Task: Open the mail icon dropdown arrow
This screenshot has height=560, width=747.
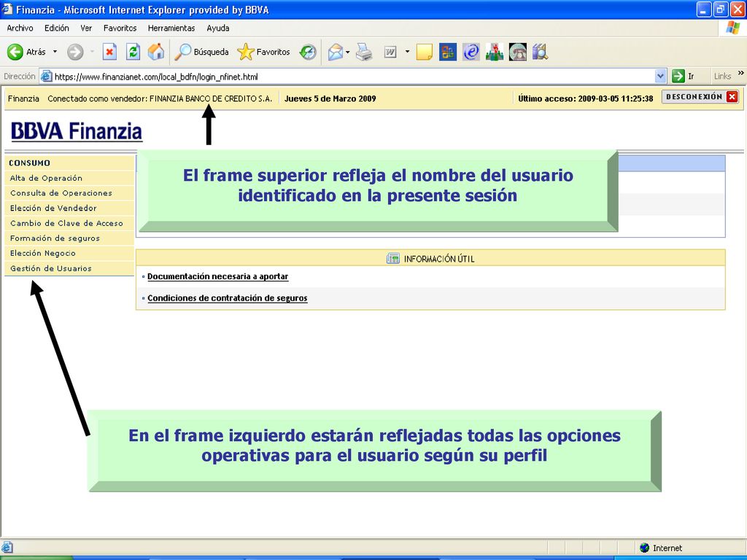Action: [348, 52]
